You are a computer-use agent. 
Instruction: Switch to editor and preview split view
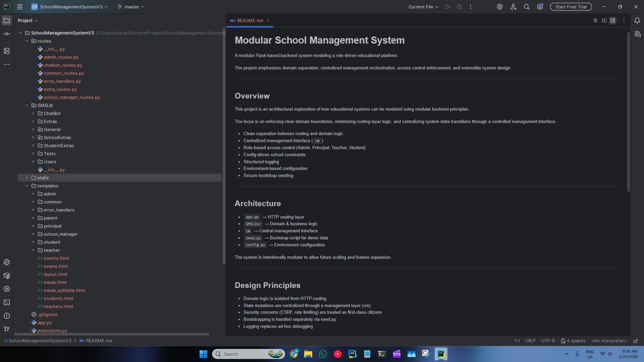pyautogui.click(x=604, y=20)
